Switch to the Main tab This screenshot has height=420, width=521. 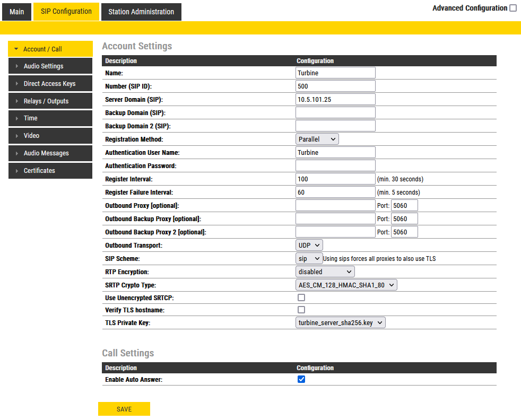(x=16, y=12)
